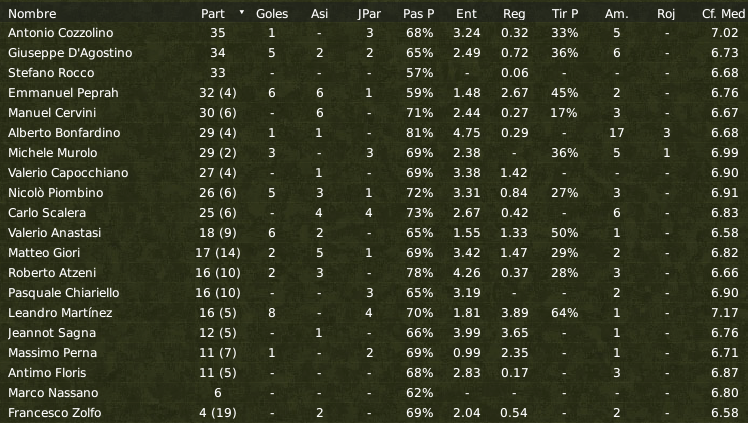The width and height of the screenshot is (748, 423).
Task: Open Jeannot Sagna's player entry
Action: 52,333
